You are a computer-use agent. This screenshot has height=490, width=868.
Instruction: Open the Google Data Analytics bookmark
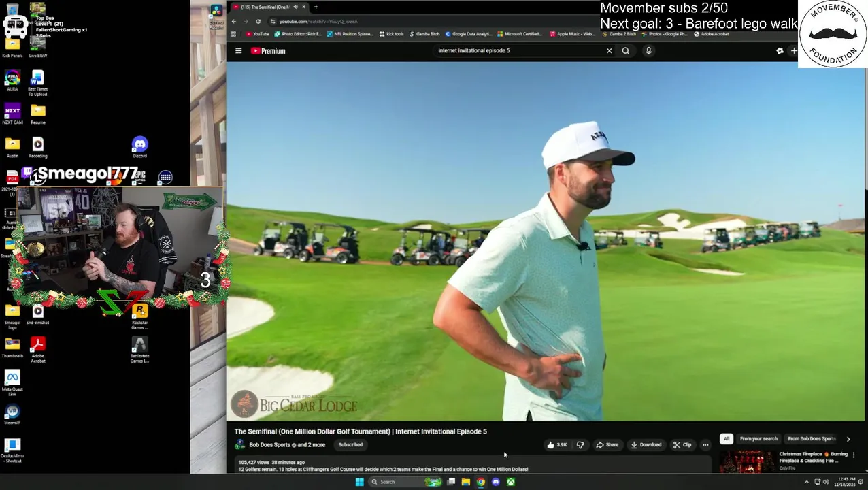coord(469,34)
